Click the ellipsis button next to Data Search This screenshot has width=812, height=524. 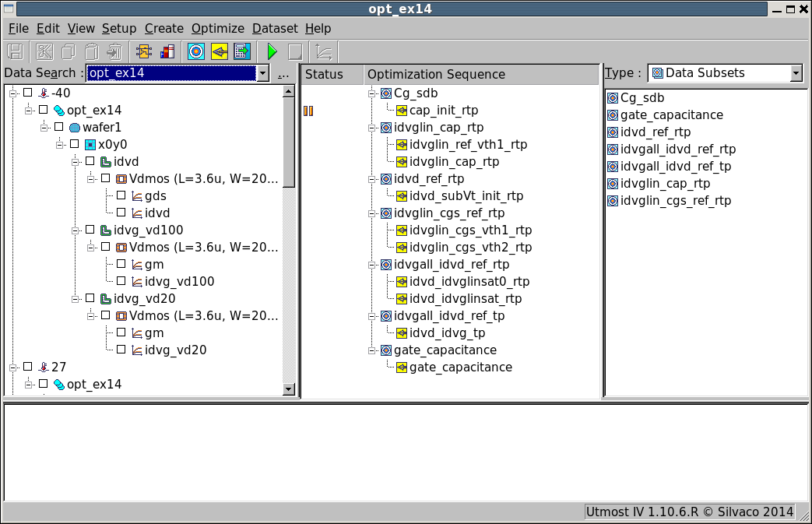click(x=283, y=73)
